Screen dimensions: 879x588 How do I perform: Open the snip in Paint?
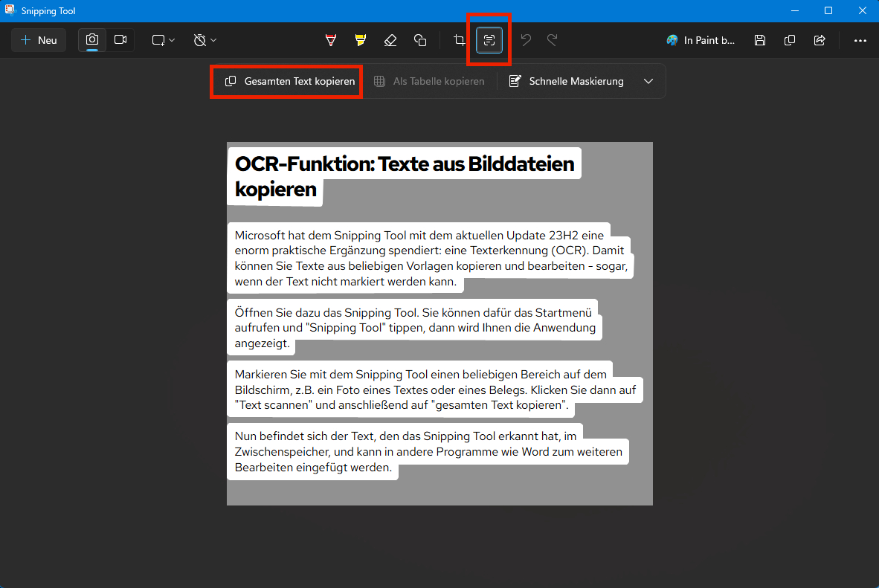[701, 40]
